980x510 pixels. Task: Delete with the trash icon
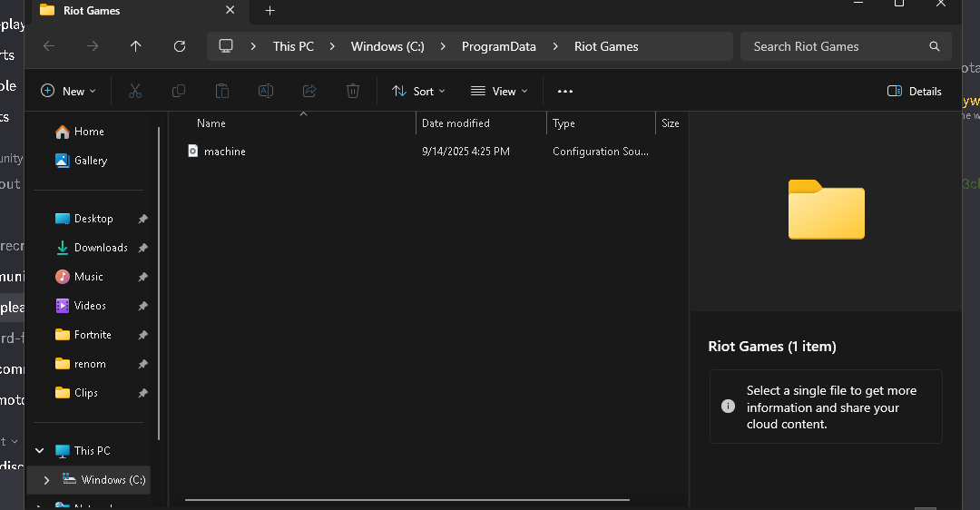[x=352, y=92]
